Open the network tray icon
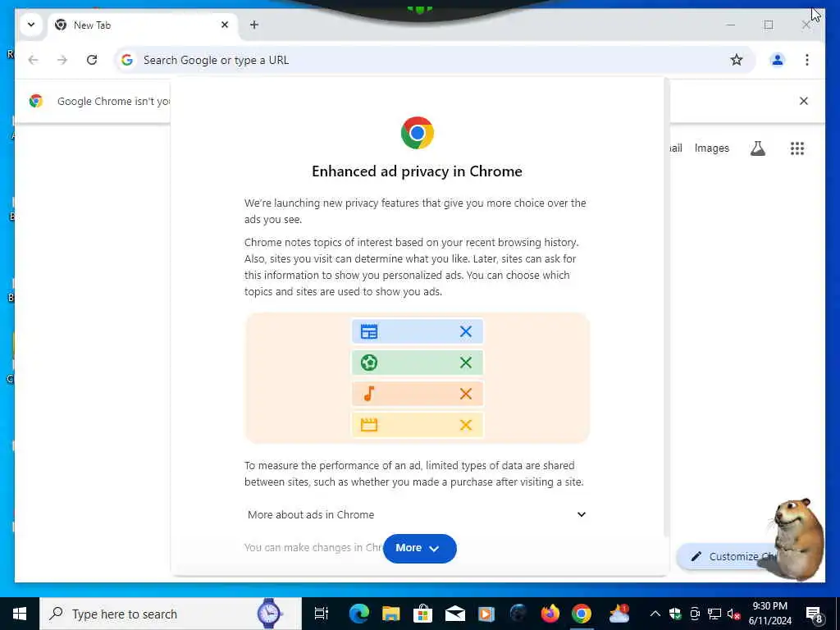840x630 pixels. click(714, 614)
